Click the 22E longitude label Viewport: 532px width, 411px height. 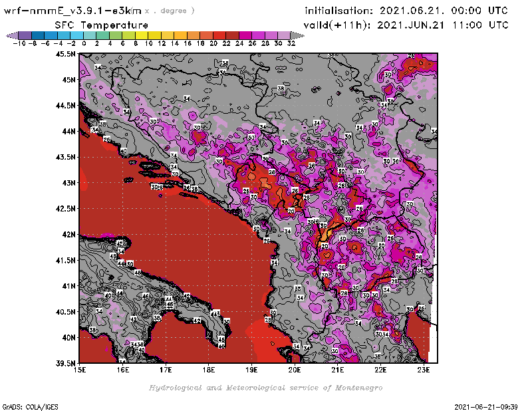click(380, 370)
